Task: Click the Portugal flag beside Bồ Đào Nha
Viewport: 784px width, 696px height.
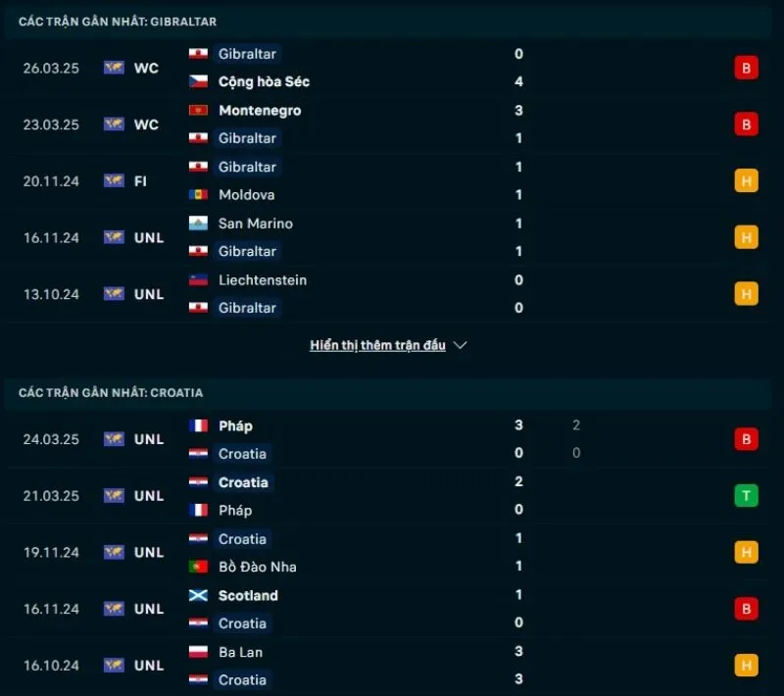Action: click(198, 567)
